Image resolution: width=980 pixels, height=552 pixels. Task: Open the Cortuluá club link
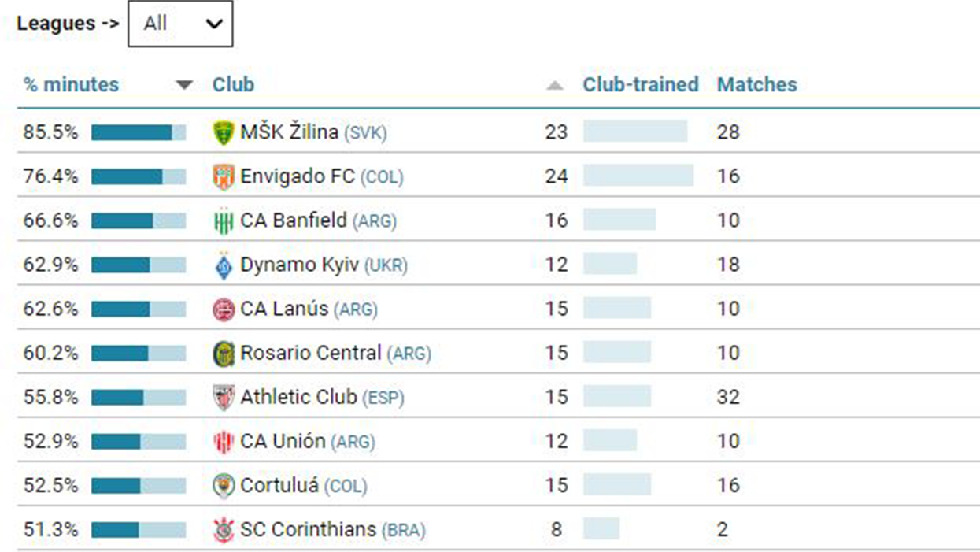click(x=279, y=486)
